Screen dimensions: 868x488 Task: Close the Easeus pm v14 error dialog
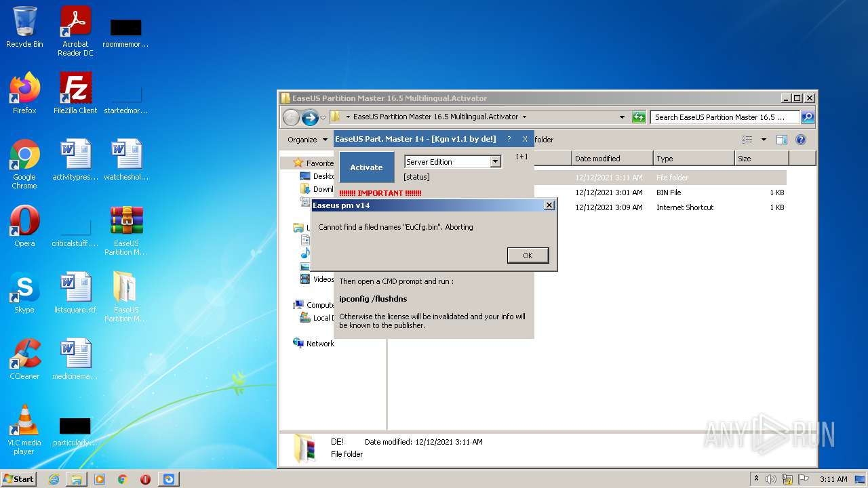pos(549,205)
